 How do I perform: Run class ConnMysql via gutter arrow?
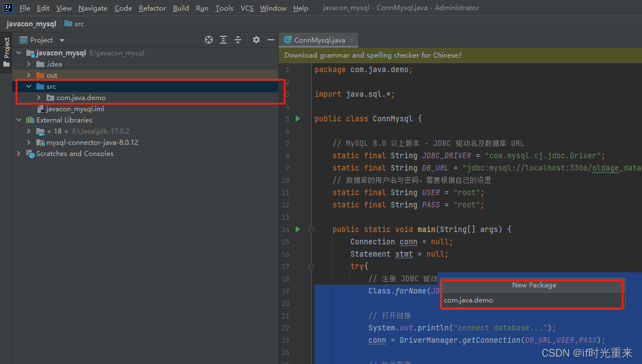click(x=298, y=119)
